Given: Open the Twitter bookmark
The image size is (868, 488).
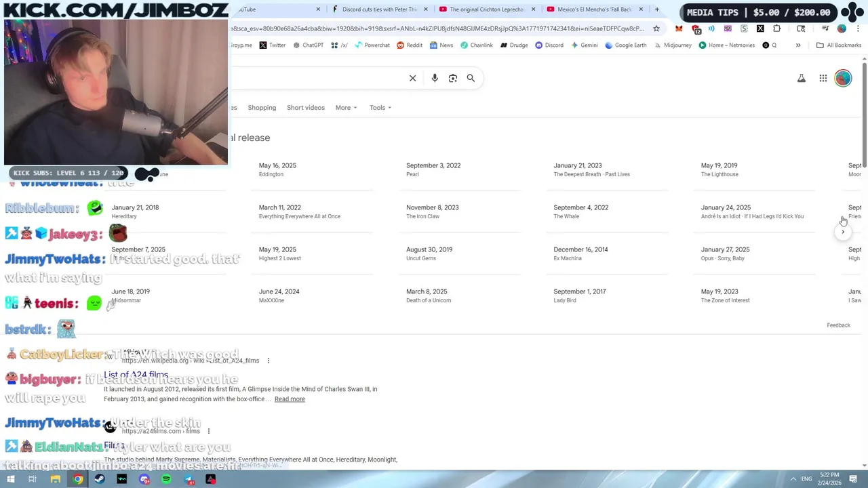Looking at the screenshot, I should pos(273,45).
